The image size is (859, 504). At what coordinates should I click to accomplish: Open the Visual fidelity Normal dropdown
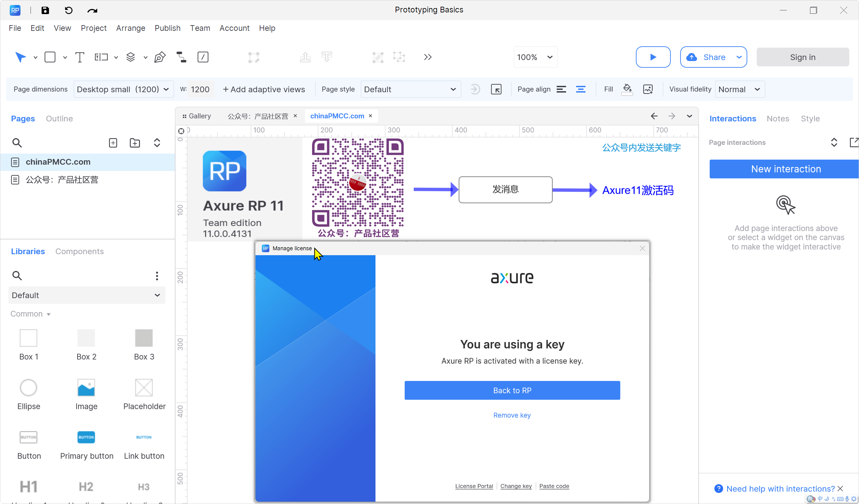tap(740, 89)
